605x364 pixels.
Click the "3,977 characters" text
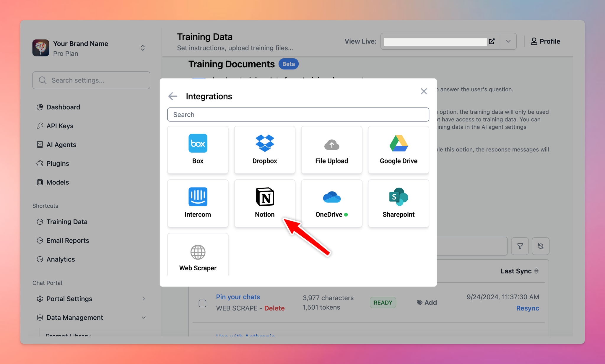[328, 298]
